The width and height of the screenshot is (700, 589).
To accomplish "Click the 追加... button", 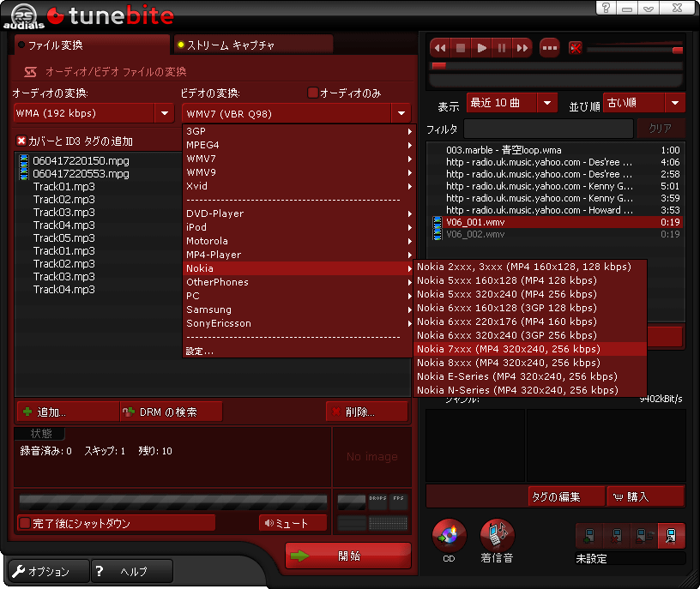I will [69, 412].
